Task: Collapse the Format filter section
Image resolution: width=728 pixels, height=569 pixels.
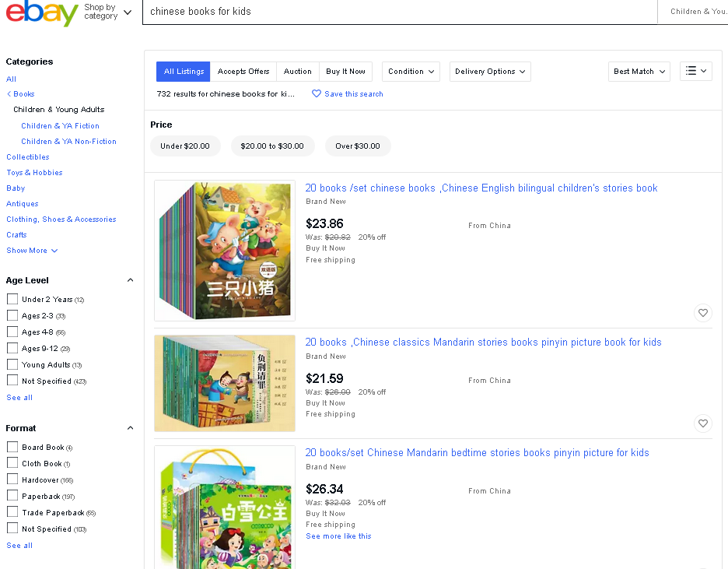Action: click(x=130, y=428)
